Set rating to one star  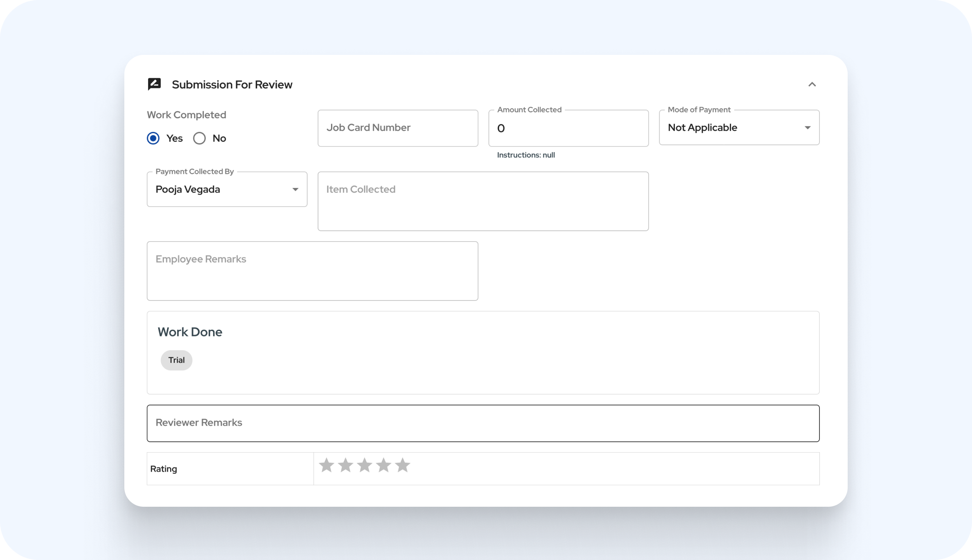(x=326, y=465)
